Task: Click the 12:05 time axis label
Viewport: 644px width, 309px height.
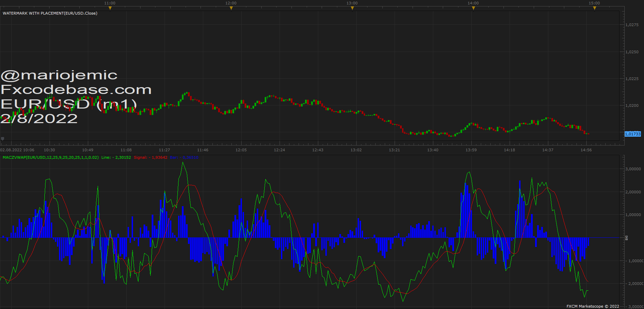Action: point(241,150)
